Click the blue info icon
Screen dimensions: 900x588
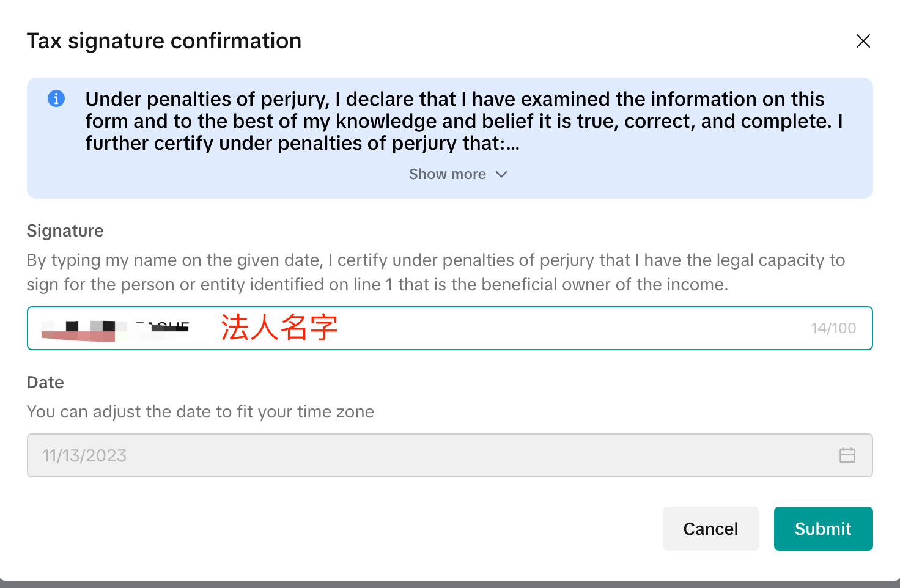[x=56, y=98]
